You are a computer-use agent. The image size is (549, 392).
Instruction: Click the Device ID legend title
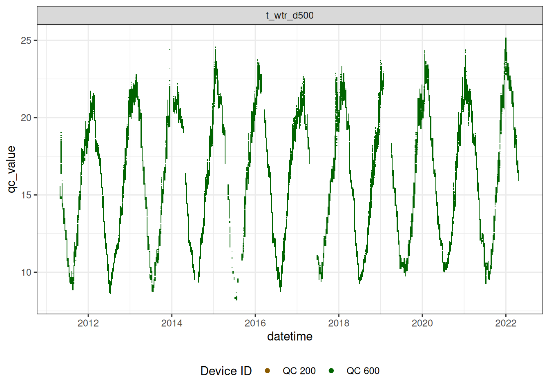[x=226, y=371]
